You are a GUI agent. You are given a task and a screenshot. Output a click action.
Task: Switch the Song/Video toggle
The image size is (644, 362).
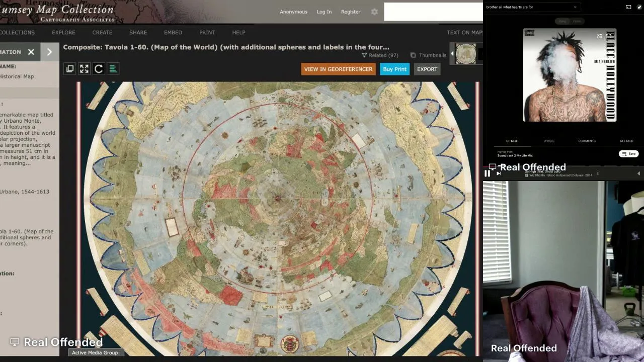pos(570,21)
